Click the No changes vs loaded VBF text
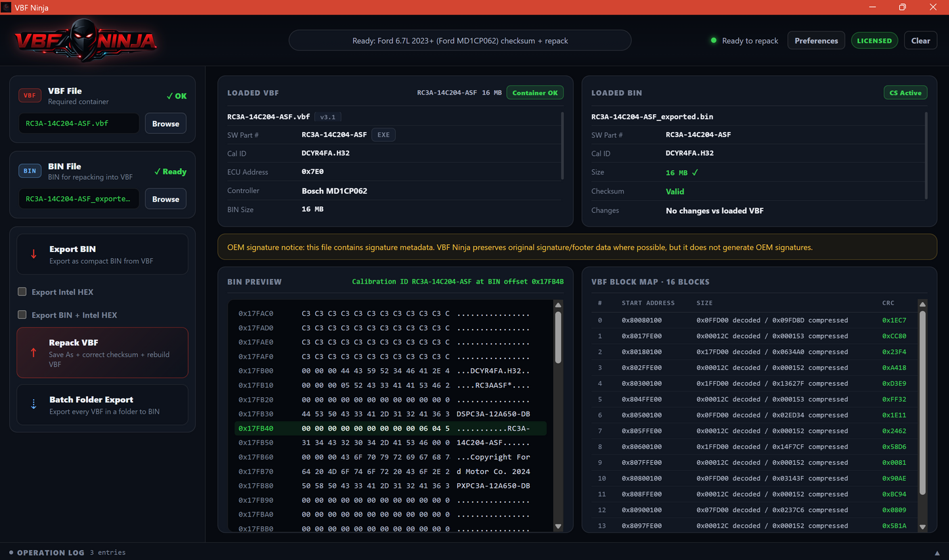The image size is (949, 560). [715, 211]
